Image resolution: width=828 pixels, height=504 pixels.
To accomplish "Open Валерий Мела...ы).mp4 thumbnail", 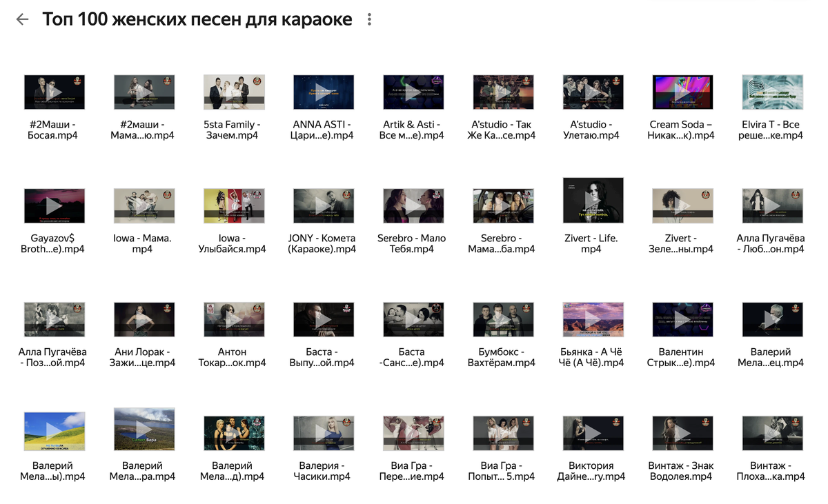I will [x=55, y=431].
